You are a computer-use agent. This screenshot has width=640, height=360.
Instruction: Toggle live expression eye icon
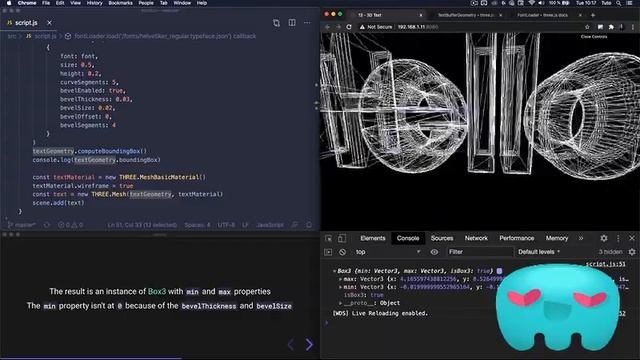tap(434, 252)
